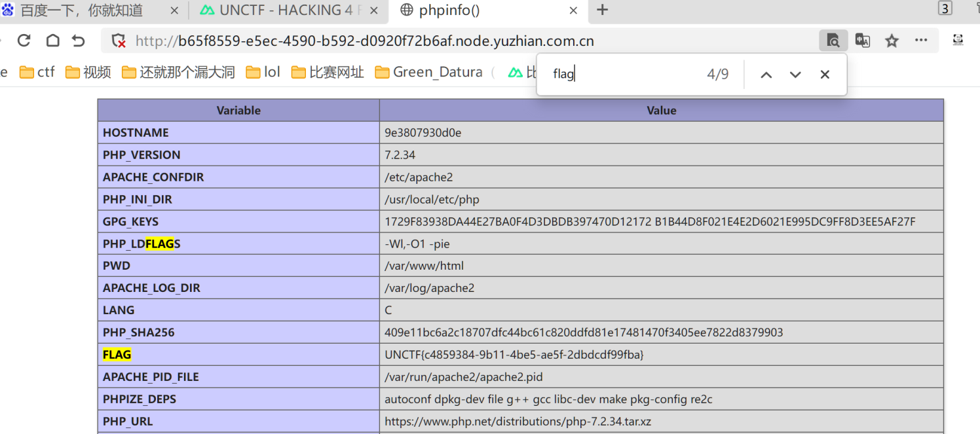980x434 pixels.
Task: Jump to next find match
Action: (795, 75)
